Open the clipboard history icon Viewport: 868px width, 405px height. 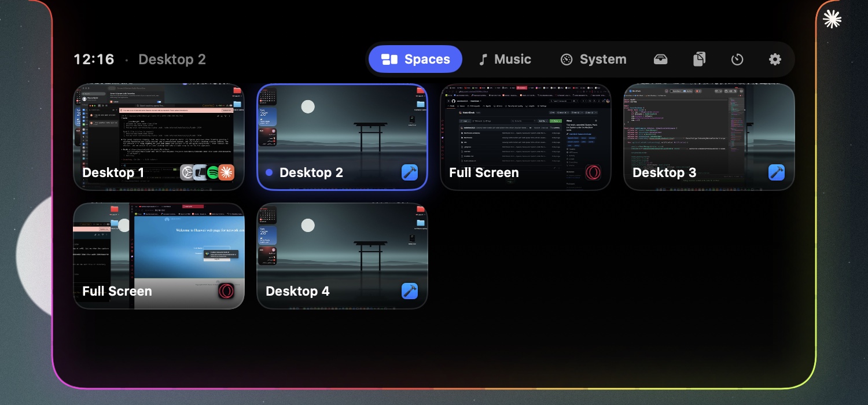coord(699,59)
